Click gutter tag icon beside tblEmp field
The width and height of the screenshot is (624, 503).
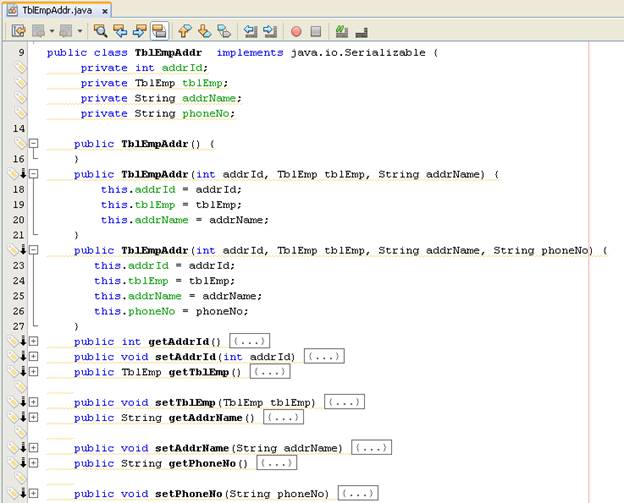click(20, 82)
